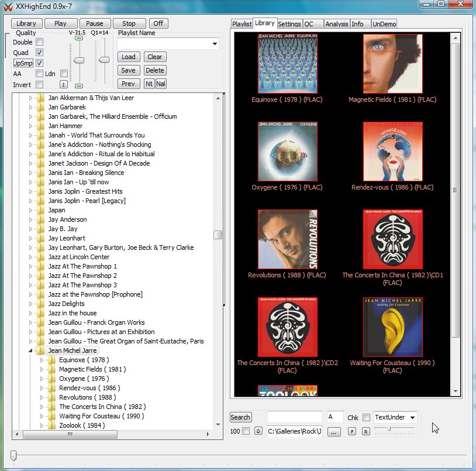Click the folder icon beside Japan
476x471 pixels.
pyautogui.click(x=41, y=210)
